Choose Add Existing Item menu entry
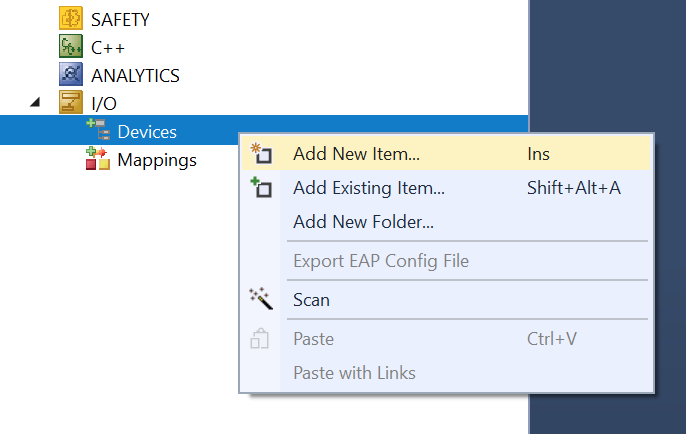The height and width of the screenshot is (434, 686). [x=446, y=188]
